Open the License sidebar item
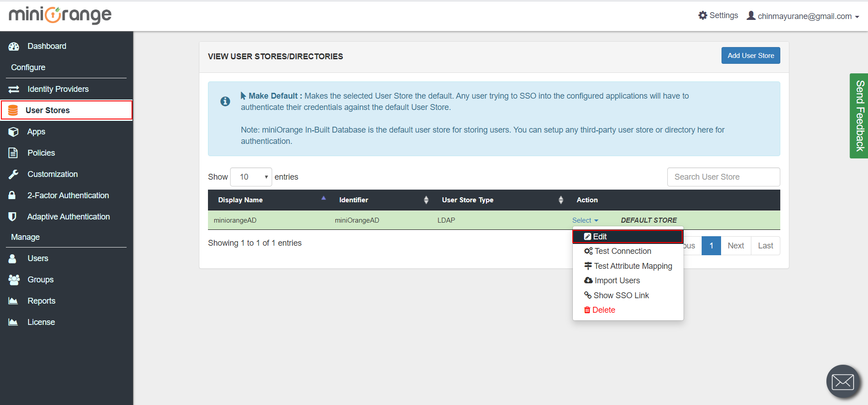The height and width of the screenshot is (405, 868). (66, 322)
